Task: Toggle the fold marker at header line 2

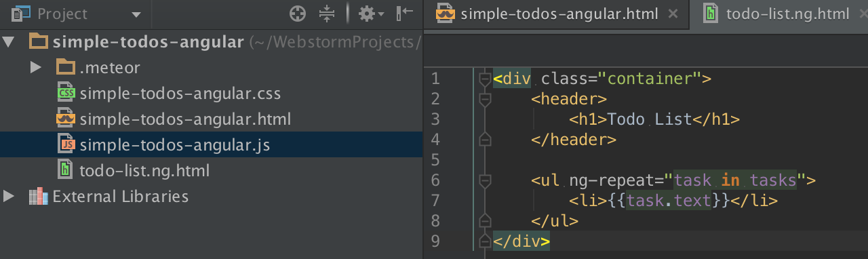Action: (484, 99)
